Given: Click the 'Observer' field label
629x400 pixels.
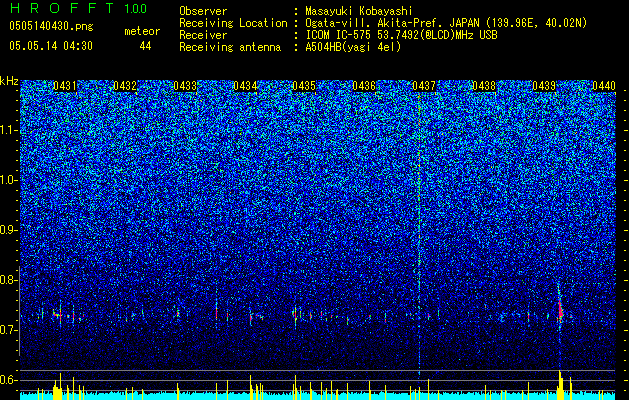Looking at the screenshot, I should tap(203, 11).
